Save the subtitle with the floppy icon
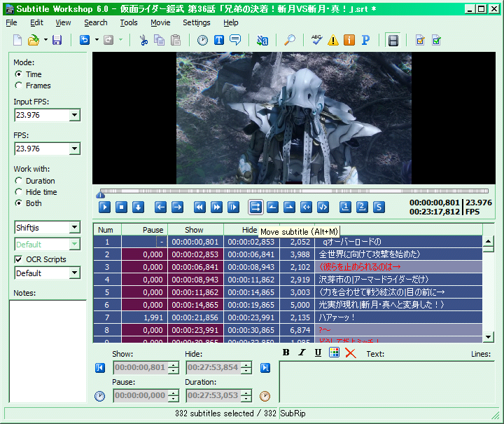 click(57, 40)
